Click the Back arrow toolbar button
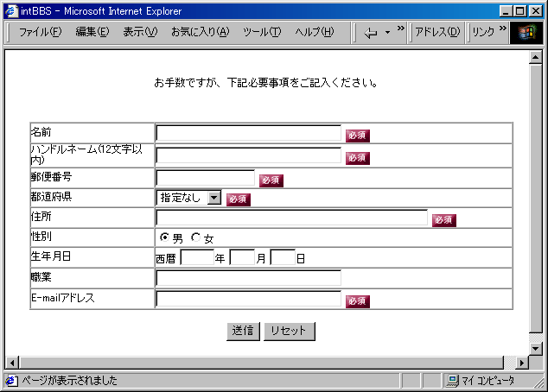The width and height of the screenshot is (548, 392). click(x=371, y=33)
